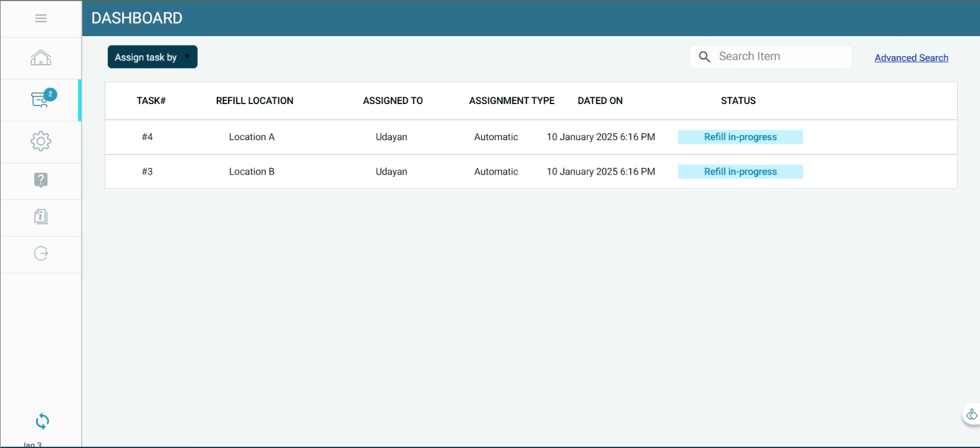Click Refill in-progress status for Location B
This screenshot has height=448, width=980.
pos(740,172)
